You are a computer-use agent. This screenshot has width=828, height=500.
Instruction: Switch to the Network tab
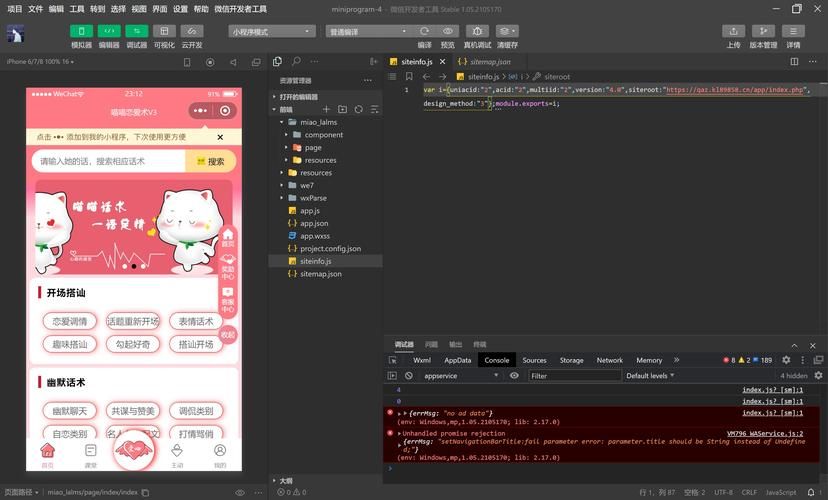click(x=609, y=360)
